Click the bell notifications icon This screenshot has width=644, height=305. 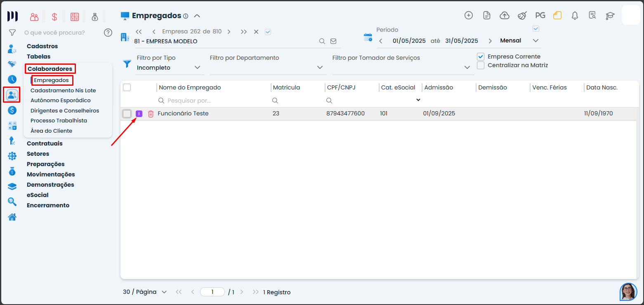575,16
